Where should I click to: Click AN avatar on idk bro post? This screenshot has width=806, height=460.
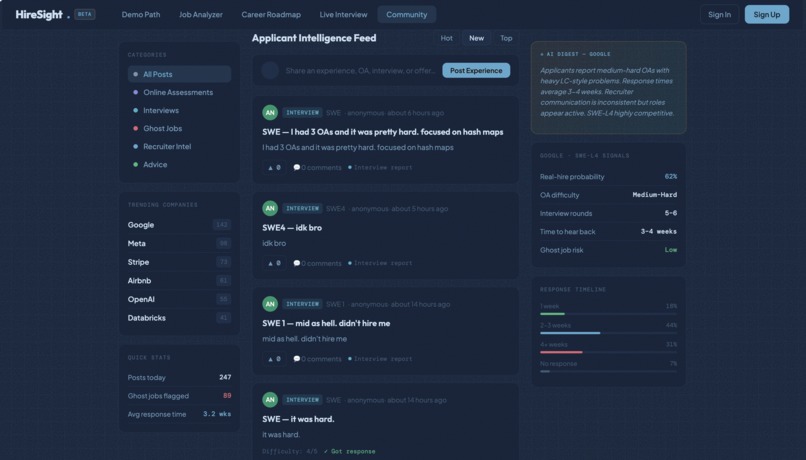(x=270, y=208)
